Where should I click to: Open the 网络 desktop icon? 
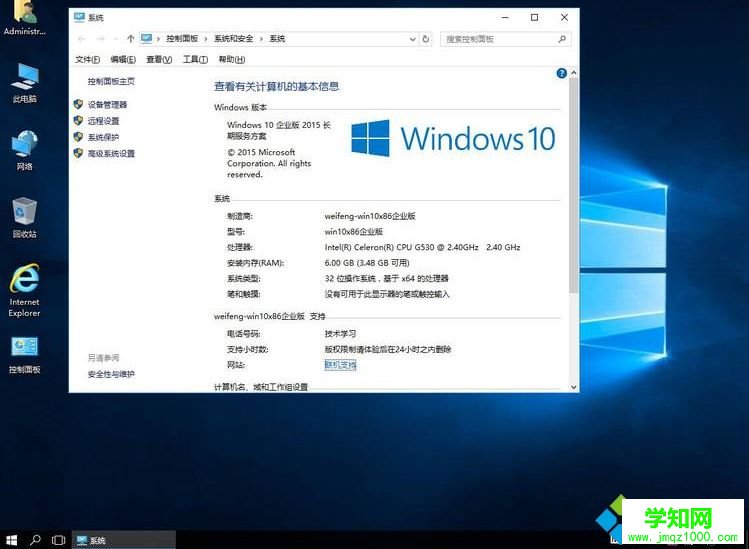click(x=25, y=150)
